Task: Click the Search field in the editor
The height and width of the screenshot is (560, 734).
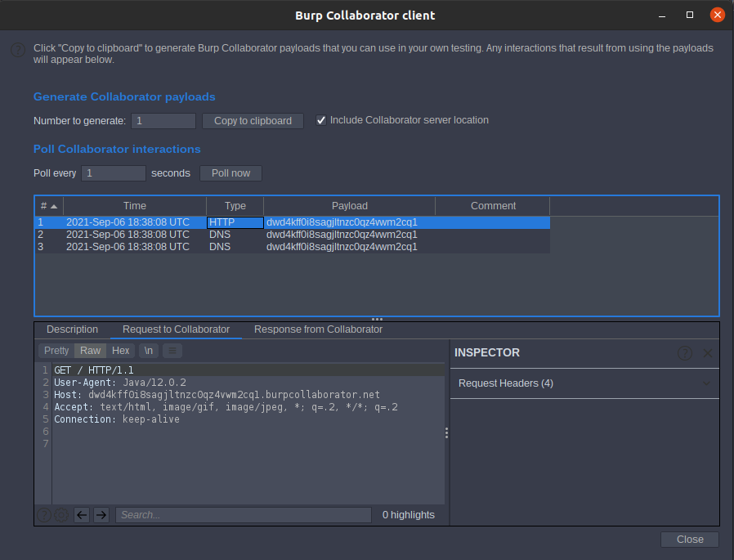Action: click(x=244, y=515)
